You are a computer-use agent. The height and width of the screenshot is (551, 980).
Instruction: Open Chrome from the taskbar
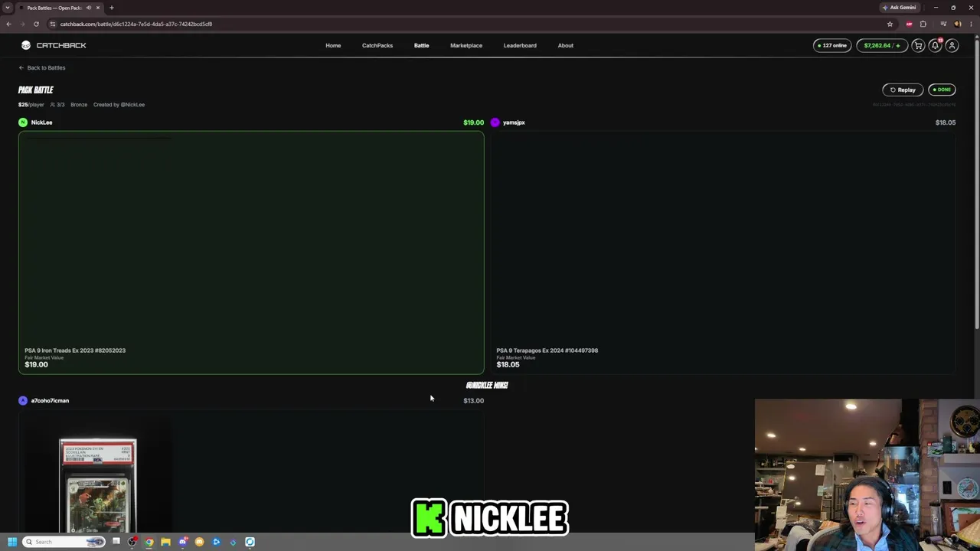(149, 542)
